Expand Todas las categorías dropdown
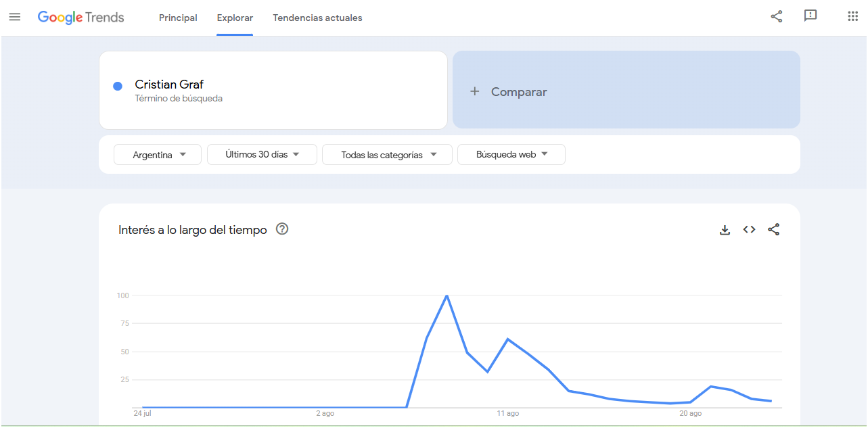The width and height of the screenshot is (868, 428). (387, 155)
